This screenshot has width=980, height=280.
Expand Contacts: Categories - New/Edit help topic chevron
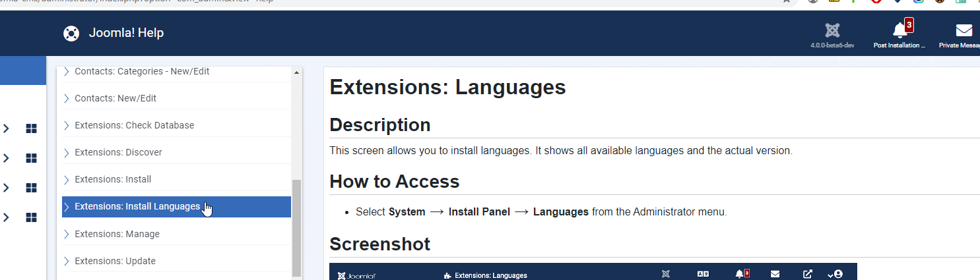coord(66,71)
